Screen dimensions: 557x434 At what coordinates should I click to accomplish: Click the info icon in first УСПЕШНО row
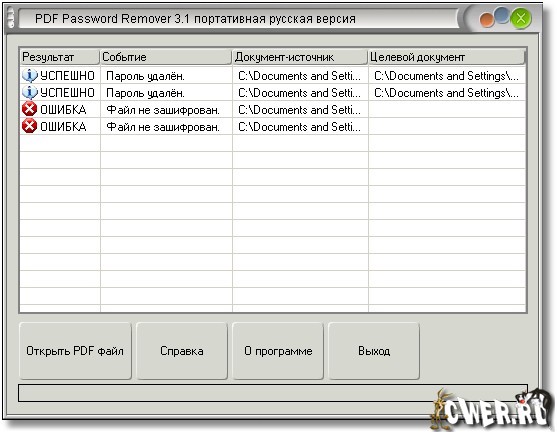coord(29,75)
